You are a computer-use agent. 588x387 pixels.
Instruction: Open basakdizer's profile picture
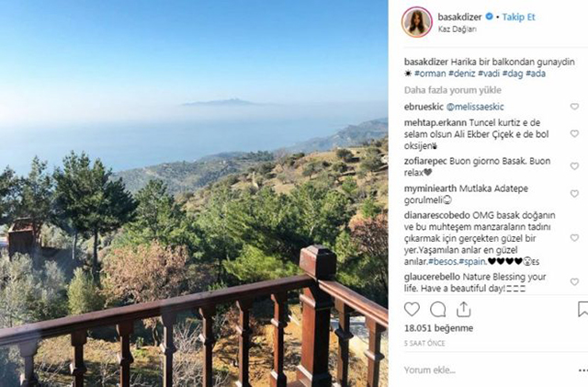pos(416,22)
